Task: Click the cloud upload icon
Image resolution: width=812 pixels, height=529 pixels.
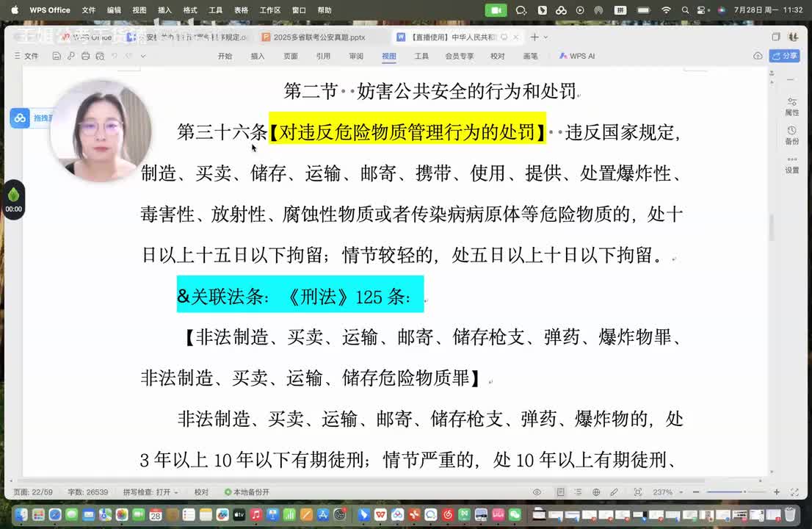Action: [x=758, y=55]
